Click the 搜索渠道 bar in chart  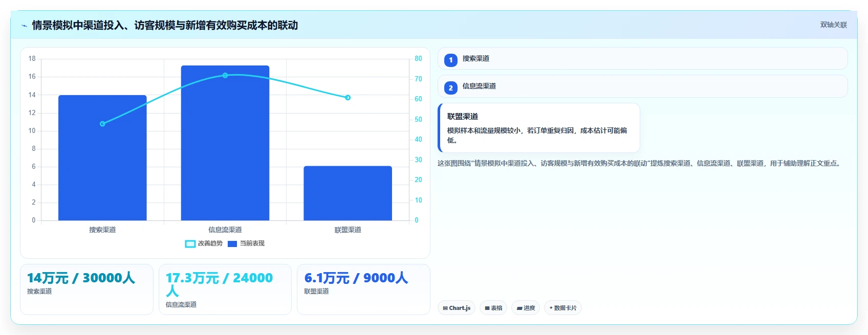102,158
